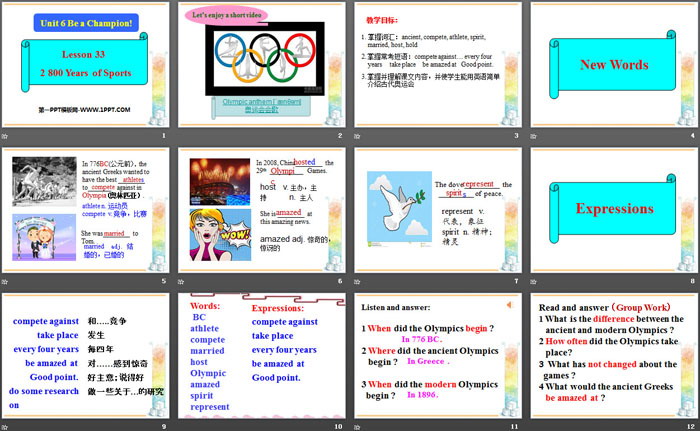
Task: Click the 'be amazed at ?' text on slide 12
Action: coord(575,398)
